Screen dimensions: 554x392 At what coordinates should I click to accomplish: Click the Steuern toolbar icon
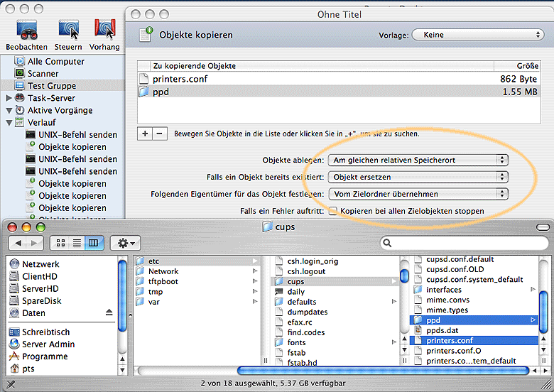tap(68, 29)
